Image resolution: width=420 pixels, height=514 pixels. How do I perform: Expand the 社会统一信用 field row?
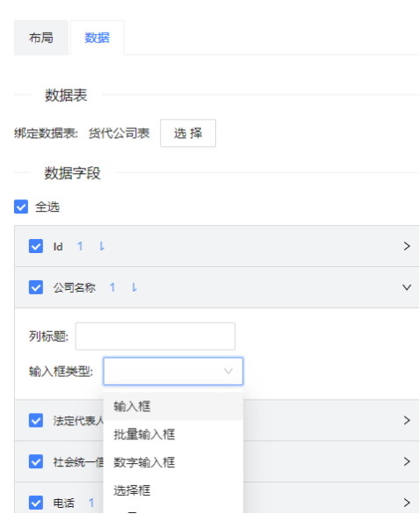(407, 461)
